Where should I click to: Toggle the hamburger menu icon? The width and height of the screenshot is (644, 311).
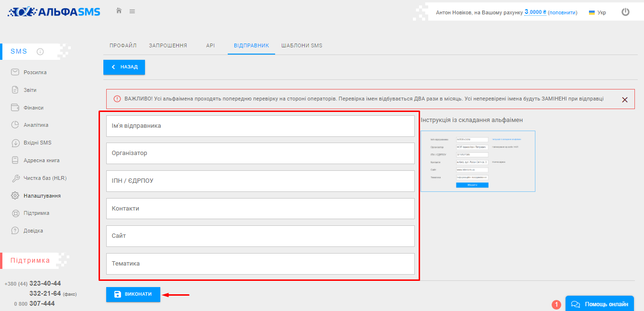[132, 11]
